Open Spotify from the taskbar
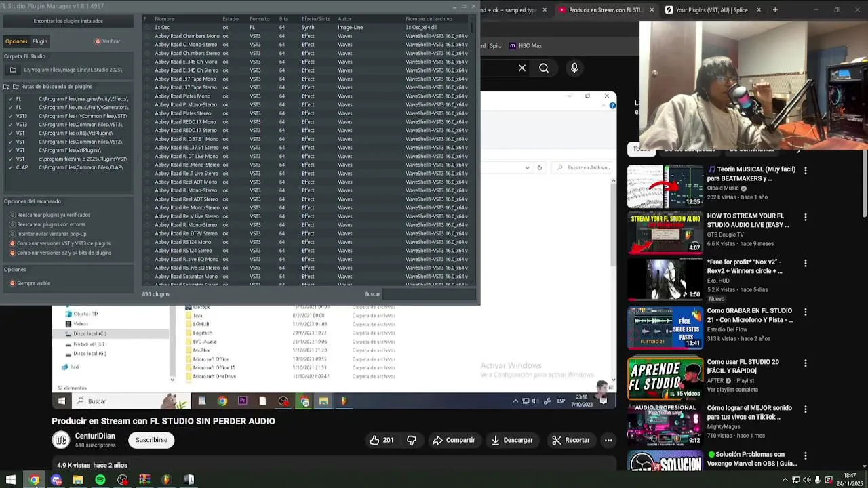 (x=100, y=480)
